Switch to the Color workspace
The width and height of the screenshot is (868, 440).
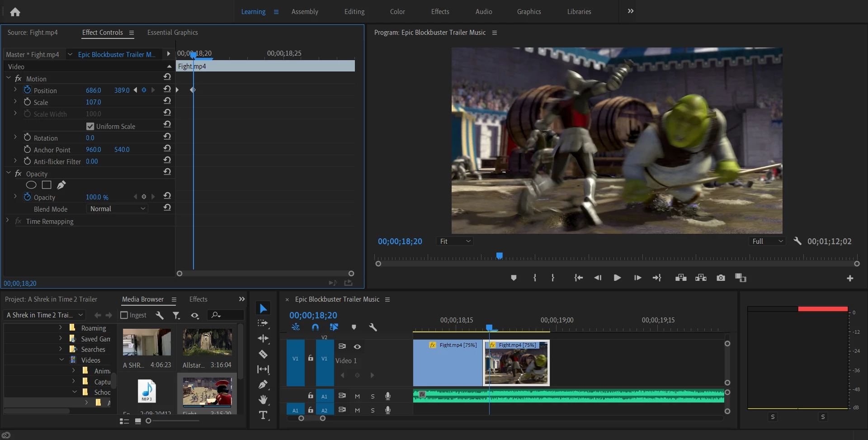(397, 12)
